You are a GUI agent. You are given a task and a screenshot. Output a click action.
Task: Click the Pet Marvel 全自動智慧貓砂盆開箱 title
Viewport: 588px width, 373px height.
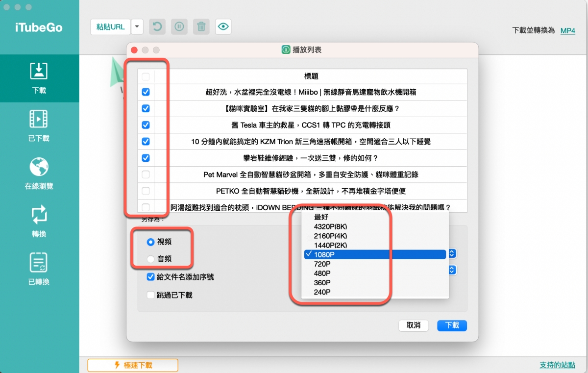pyautogui.click(x=311, y=174)
